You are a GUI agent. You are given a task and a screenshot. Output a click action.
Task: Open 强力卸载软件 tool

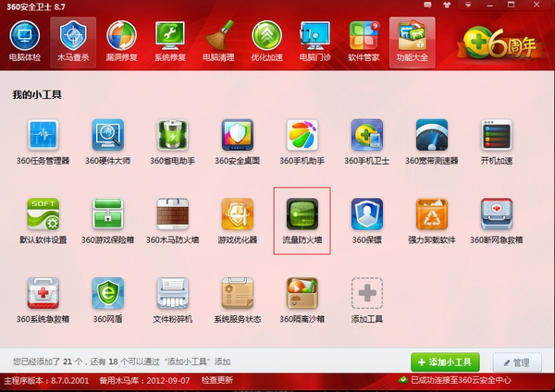tap(431, 221)
